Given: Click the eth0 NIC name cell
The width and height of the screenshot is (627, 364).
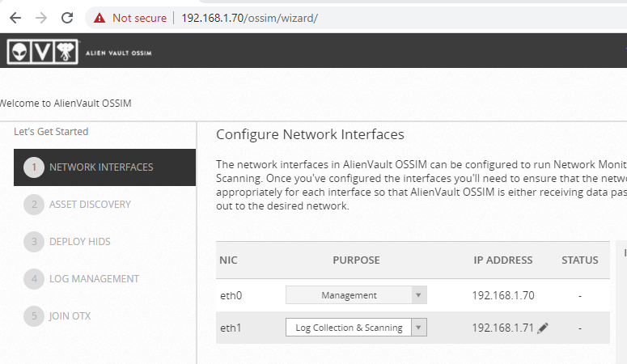Looking at the screenshot, I should [x=231, y=295].
